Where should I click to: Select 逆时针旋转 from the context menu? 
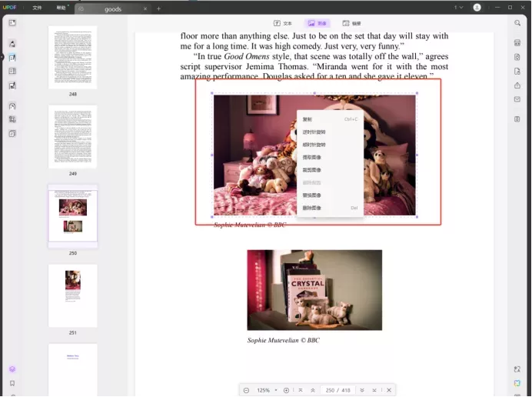[314, 132]
